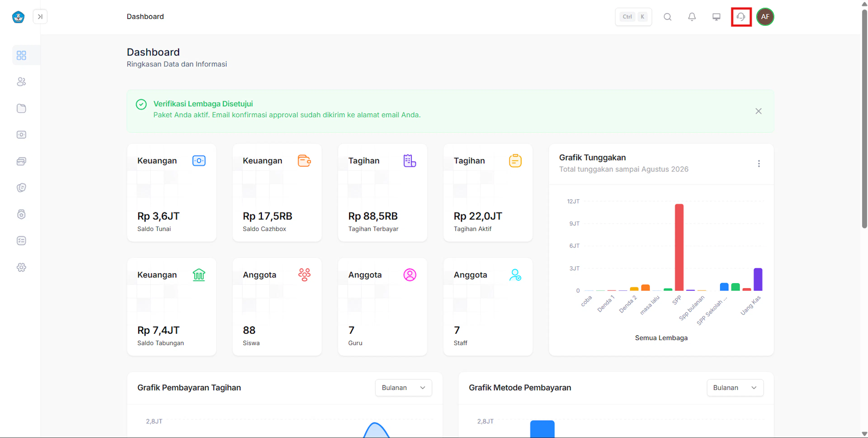
Task: Open the wallet-shield sidebar icon
Action: [21, 188]
